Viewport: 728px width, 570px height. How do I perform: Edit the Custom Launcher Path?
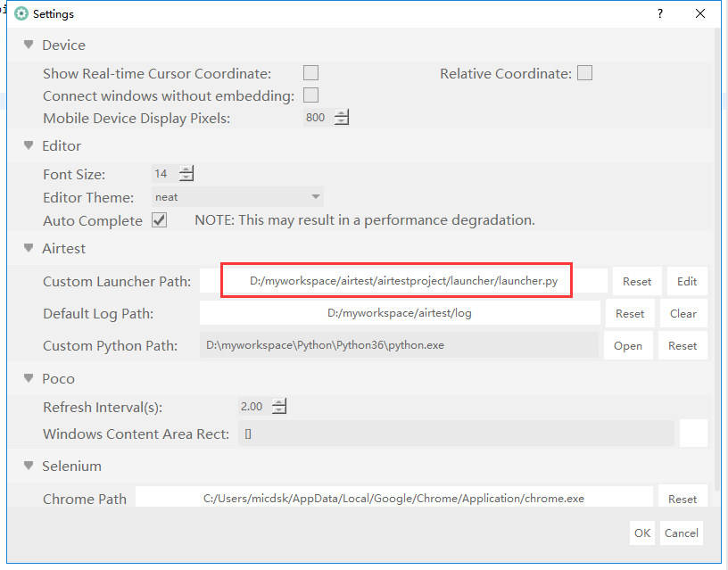tap(687, 281)
